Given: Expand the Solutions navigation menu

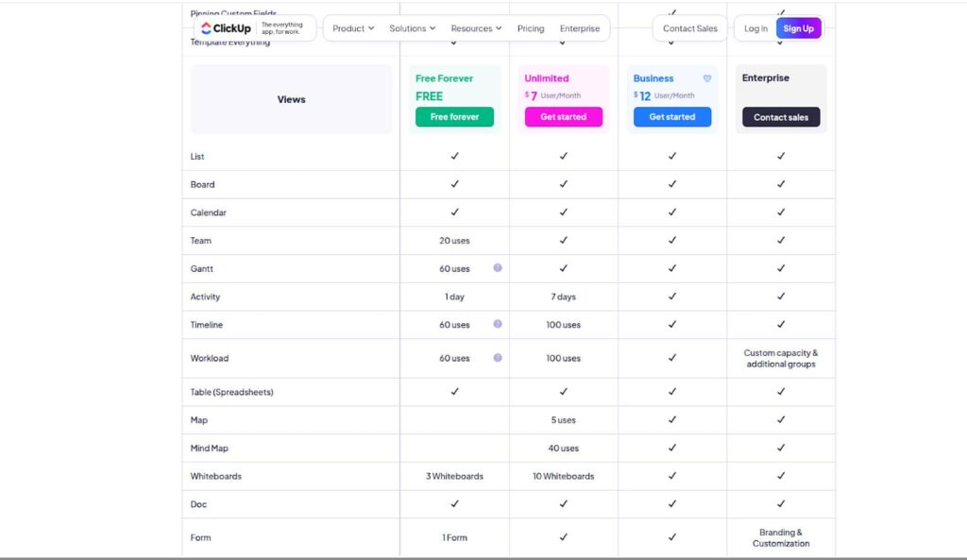Looking at the screenshot, I should [412, 28].
